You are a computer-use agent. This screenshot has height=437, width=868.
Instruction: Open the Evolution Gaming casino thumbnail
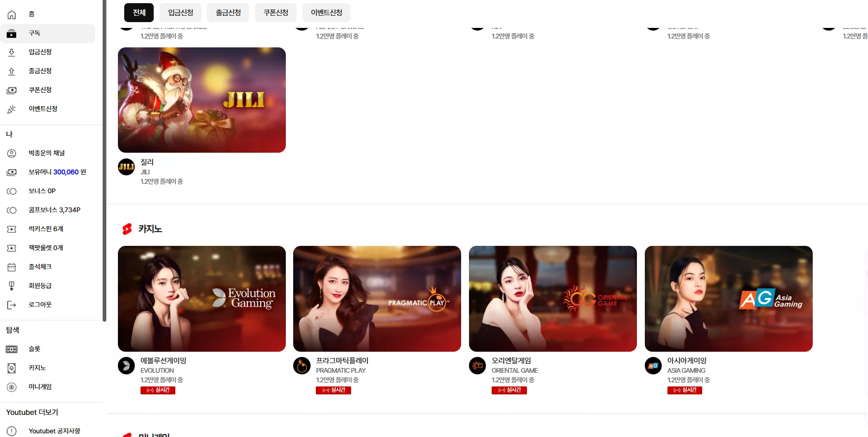point(202,299)
